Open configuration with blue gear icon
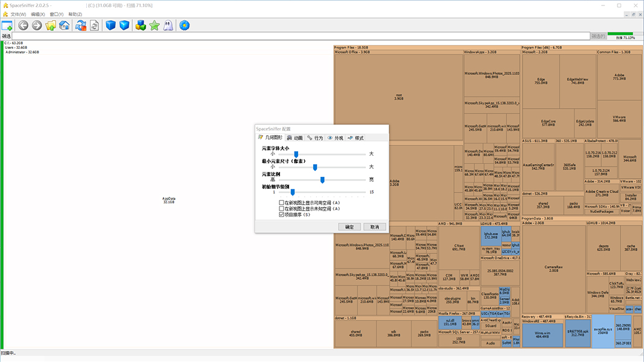 (x=185, y=25)
